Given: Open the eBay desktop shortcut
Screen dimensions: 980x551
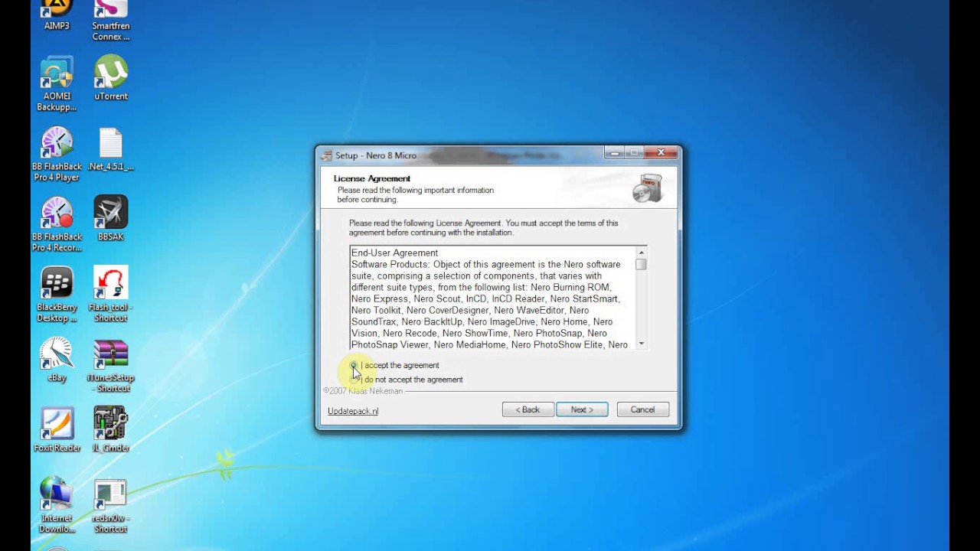Looking at the screenshot, I should [x=57, y=359].
